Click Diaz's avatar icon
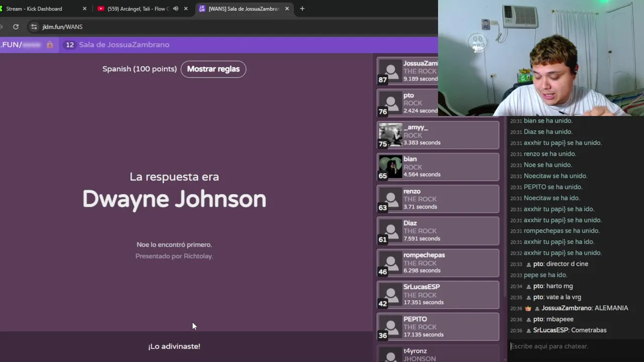This screenshot has height=362, width=644. point(390,231)
